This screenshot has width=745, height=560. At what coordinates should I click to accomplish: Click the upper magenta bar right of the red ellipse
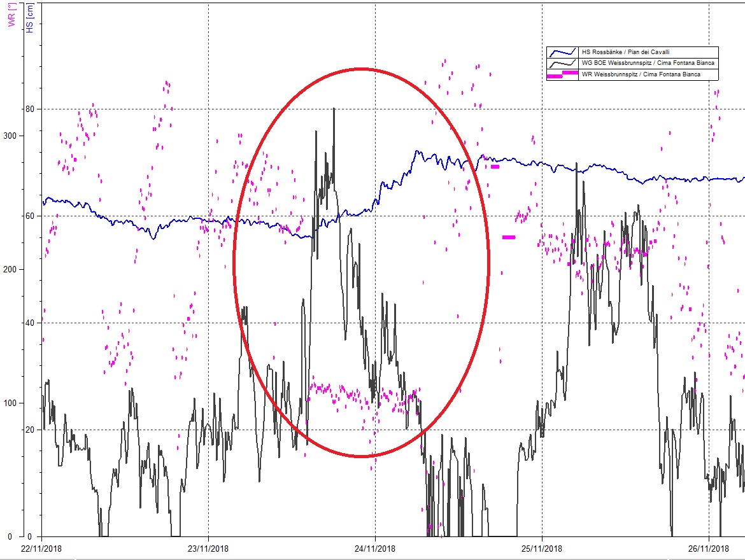click(495, 167)
